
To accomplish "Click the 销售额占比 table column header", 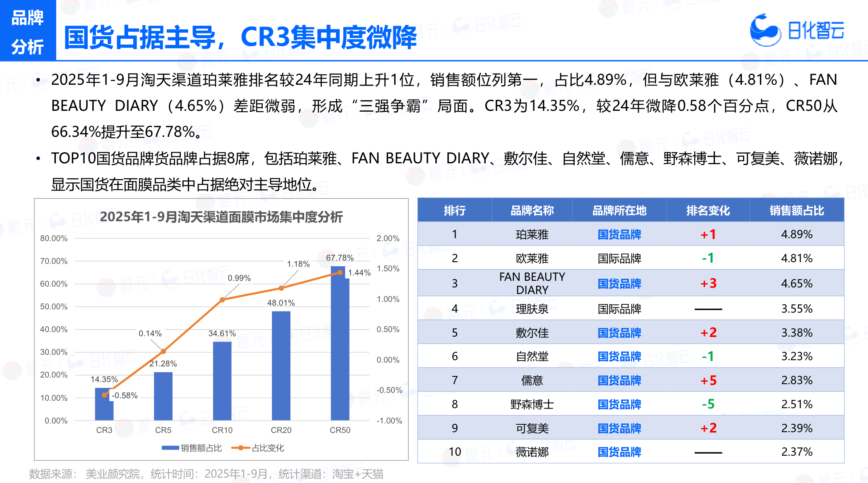I will [x=796, y=210].
